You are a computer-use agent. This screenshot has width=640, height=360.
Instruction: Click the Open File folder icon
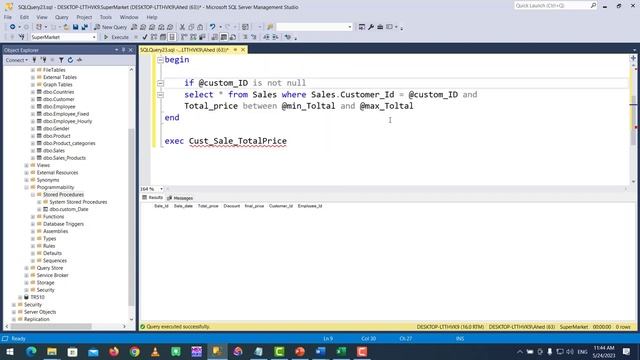click(66, 27)
